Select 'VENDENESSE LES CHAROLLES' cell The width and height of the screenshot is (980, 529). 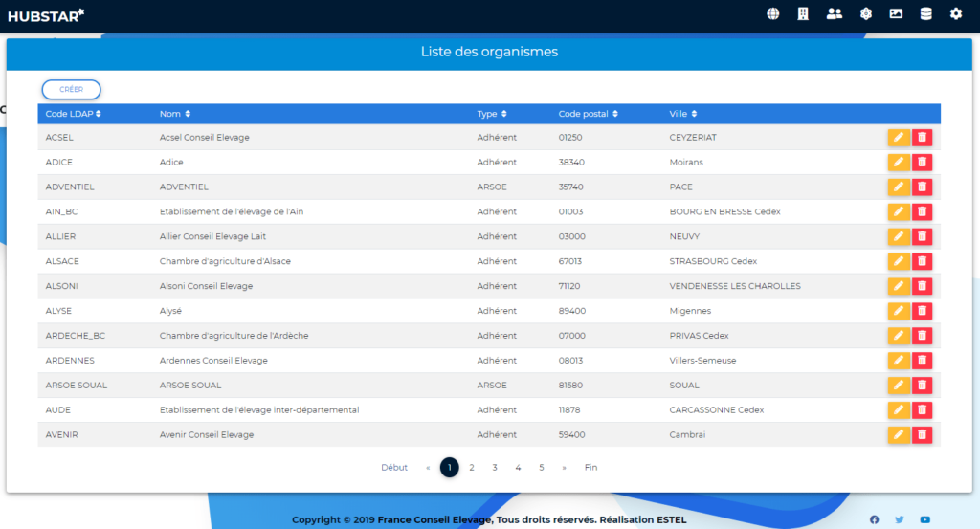tap(735, 286)
